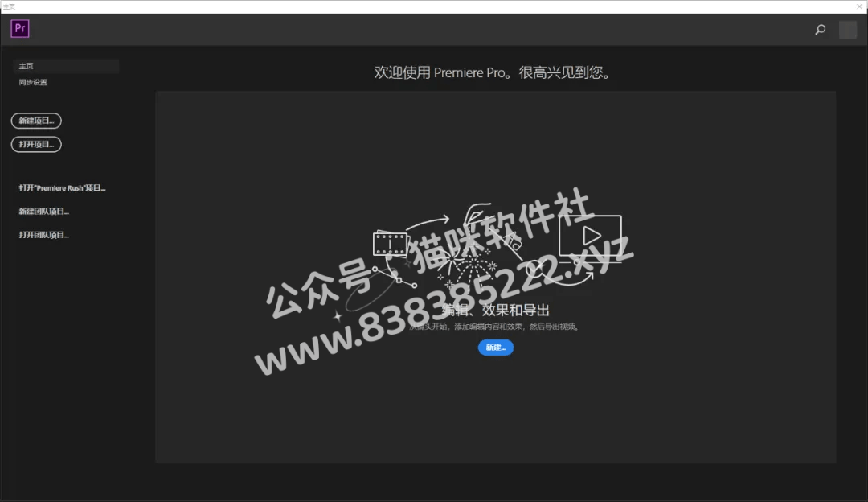Open 同步设置 in the sidebar
Viewport: 868px width, 502px height.
pos(33,83)
